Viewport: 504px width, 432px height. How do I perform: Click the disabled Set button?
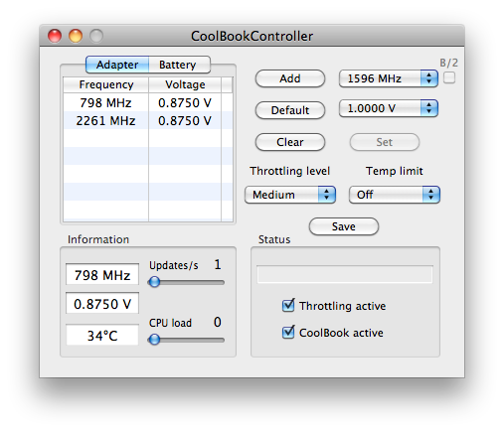(x=385, y=142)
